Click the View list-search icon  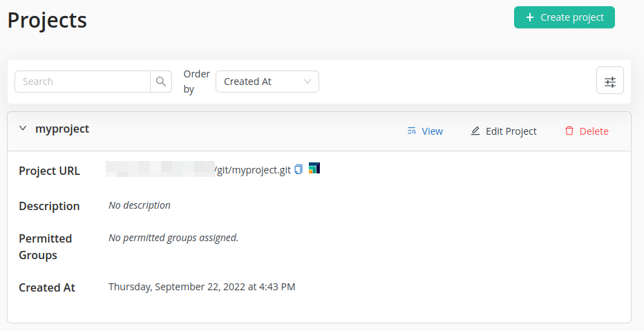(x=412, y=131)
